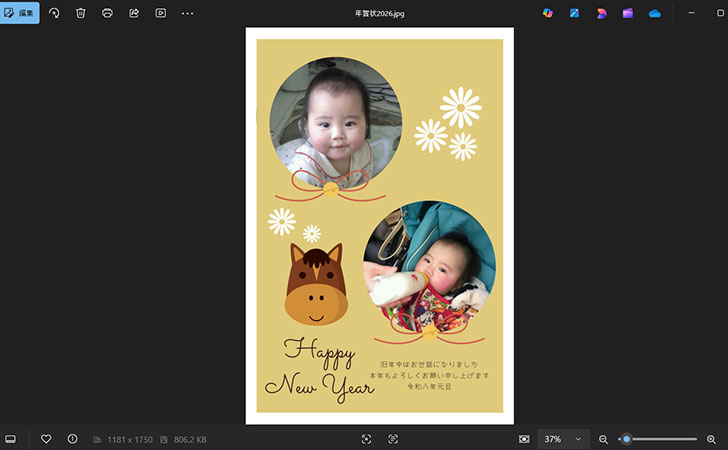Show file info with the info icon
The width and height of the screenshot is (728, 450).
(x=72, y=439)
